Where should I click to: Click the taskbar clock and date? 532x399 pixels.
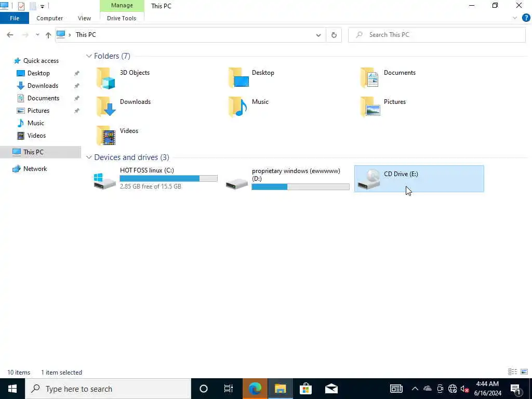pos(487,389)
